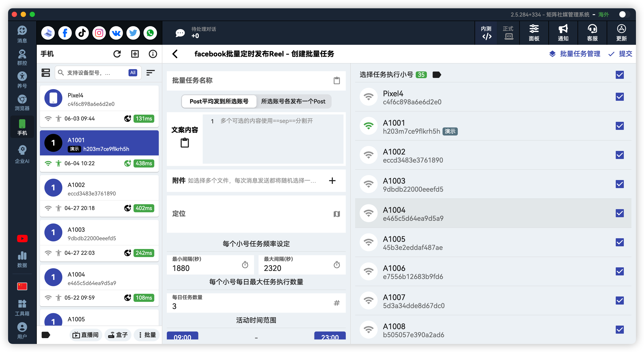Uncheck the A1006 checkbox in account list
The height and width of the screenshot is (352, 644).
[620, 271]
